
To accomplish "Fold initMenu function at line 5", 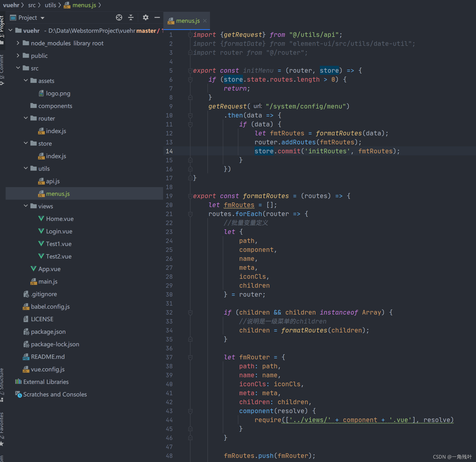I will click(190, 71).
